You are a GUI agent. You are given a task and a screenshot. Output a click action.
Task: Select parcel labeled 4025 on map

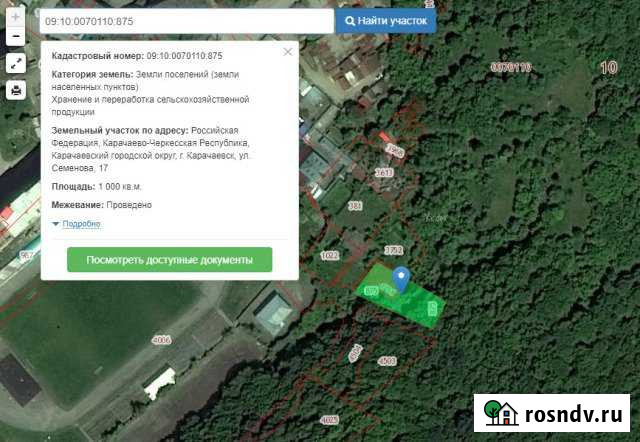(x=329, y=419)
